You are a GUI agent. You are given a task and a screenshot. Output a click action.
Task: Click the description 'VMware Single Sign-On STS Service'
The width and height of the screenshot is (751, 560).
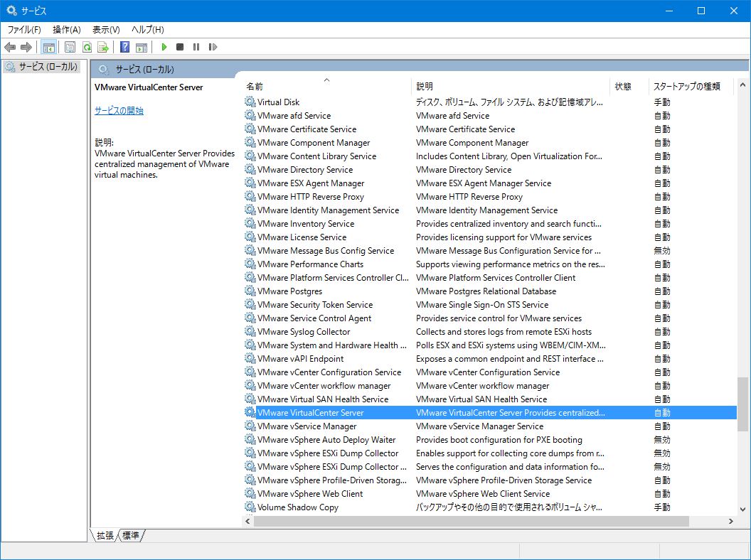482,304
